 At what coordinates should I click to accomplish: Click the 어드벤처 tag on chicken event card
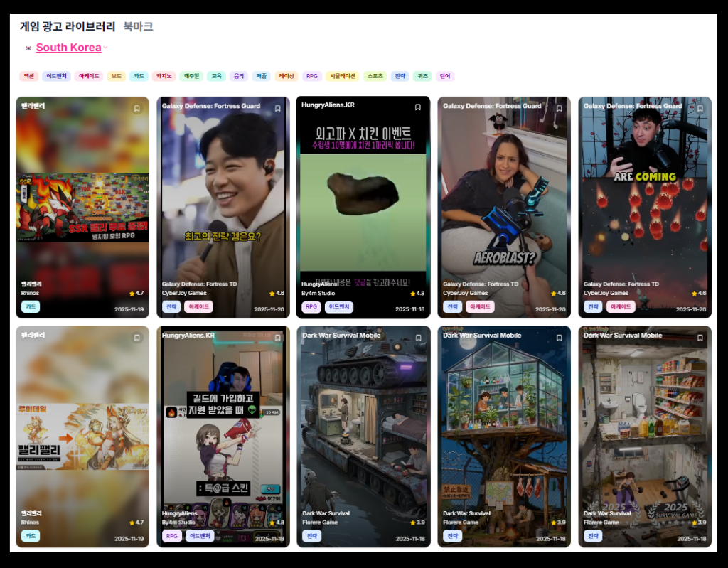click(339, 306)
